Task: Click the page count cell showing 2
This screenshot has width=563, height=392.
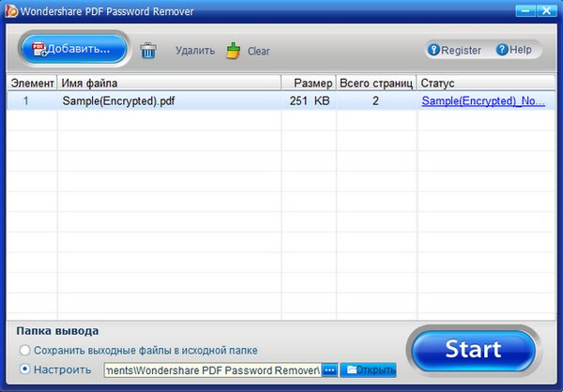Action: pyautogui.click(x=375, y=101)
